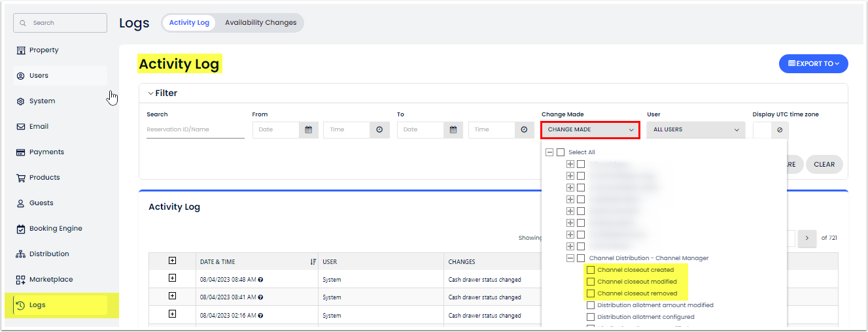Click the To time clock icon
Viewport: 868px width, 332px height.
(x=524, y=129)
